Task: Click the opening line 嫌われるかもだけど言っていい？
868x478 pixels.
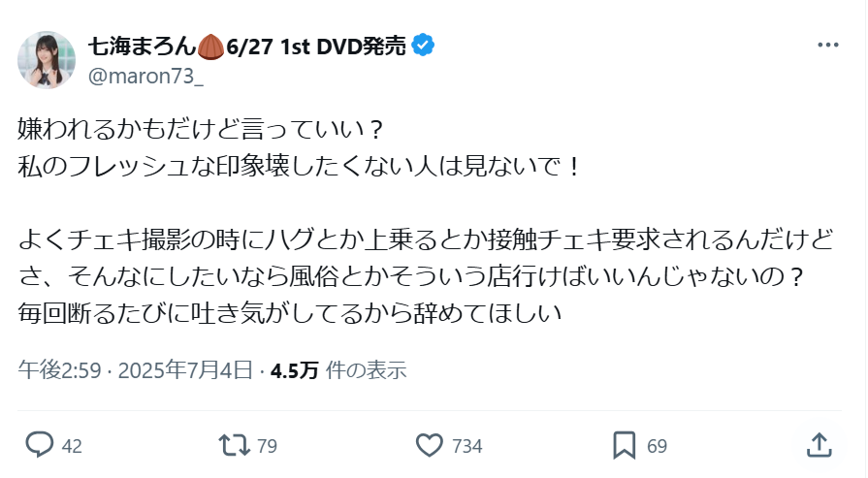Action: click(202, 130)
